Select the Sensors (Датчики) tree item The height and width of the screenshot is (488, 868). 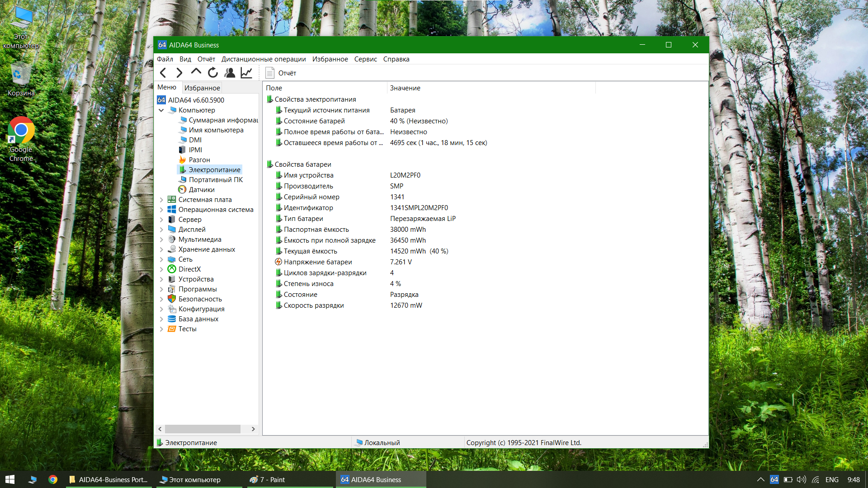tap(201, 190)
